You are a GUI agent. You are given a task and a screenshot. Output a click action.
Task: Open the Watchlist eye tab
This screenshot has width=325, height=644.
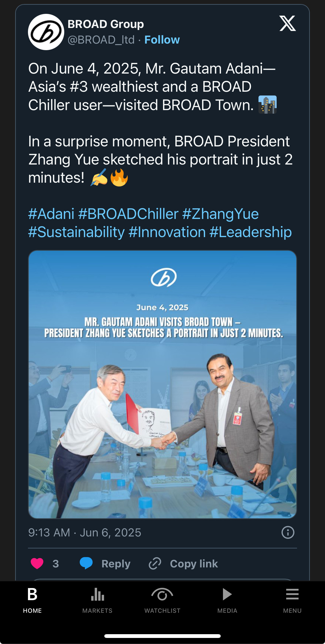162,600
